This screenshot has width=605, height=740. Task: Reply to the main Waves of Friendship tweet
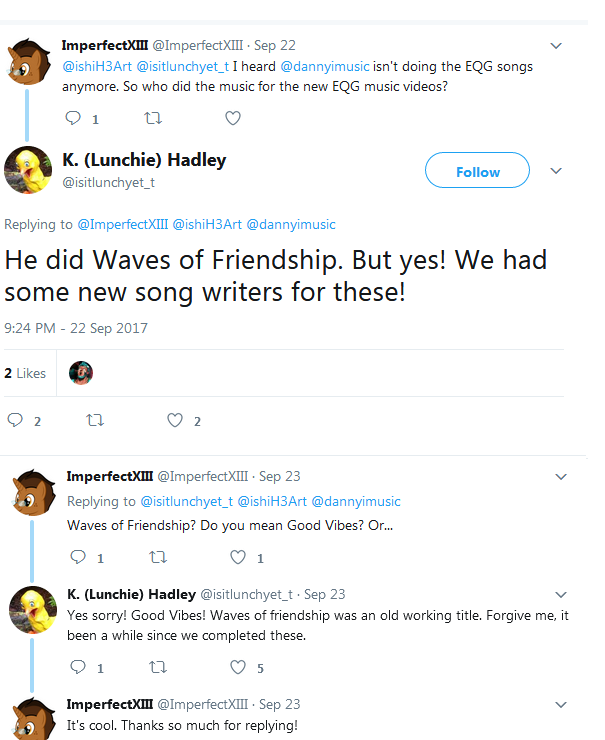click(x=16, y=421)
